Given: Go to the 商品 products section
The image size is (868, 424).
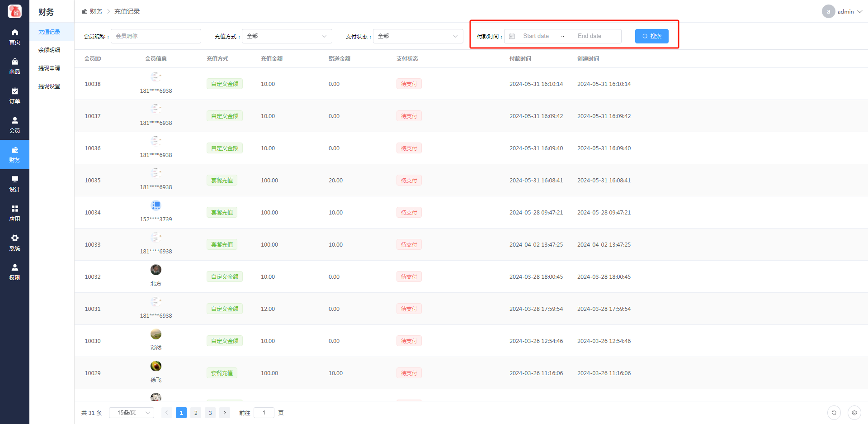Looking at the screenshot, I should click(x=14, y=66).
